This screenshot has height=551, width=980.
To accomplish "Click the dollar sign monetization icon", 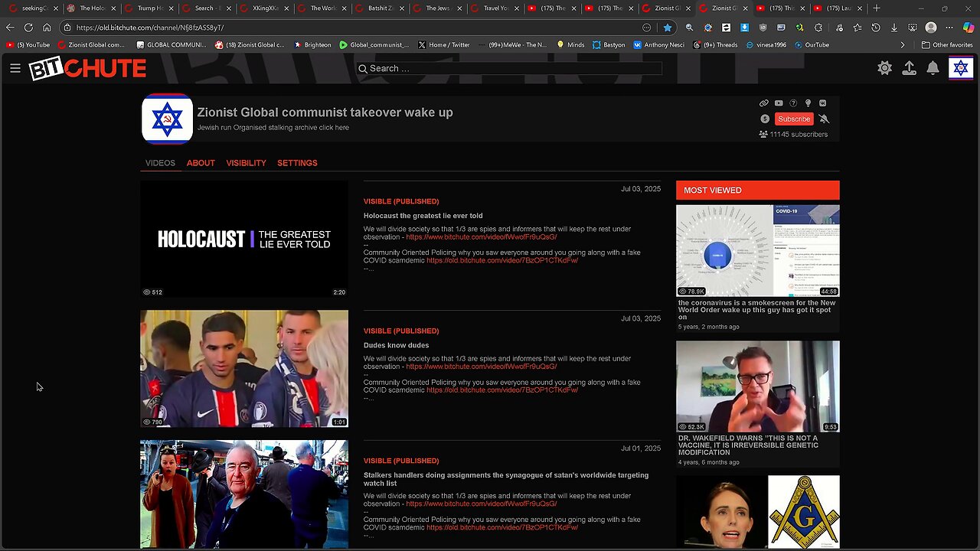I will pyautogui.click(x=765, y=119).
